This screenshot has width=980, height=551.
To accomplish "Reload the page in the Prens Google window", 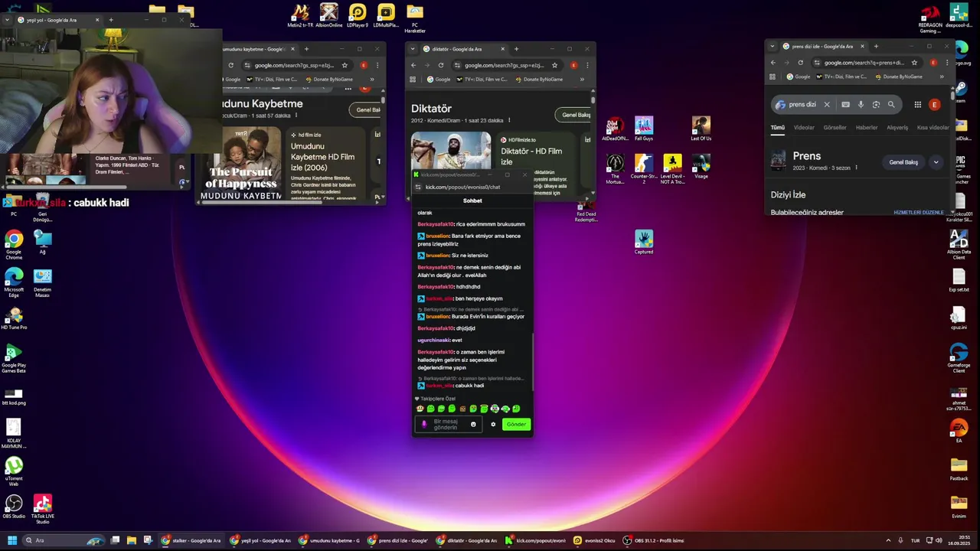I will tap(800, 63).
